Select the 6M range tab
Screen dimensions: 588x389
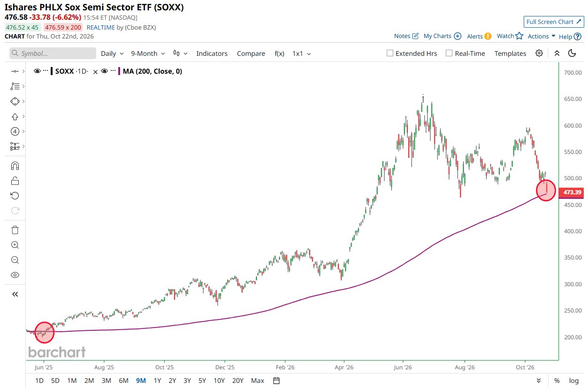coord(123,381)
